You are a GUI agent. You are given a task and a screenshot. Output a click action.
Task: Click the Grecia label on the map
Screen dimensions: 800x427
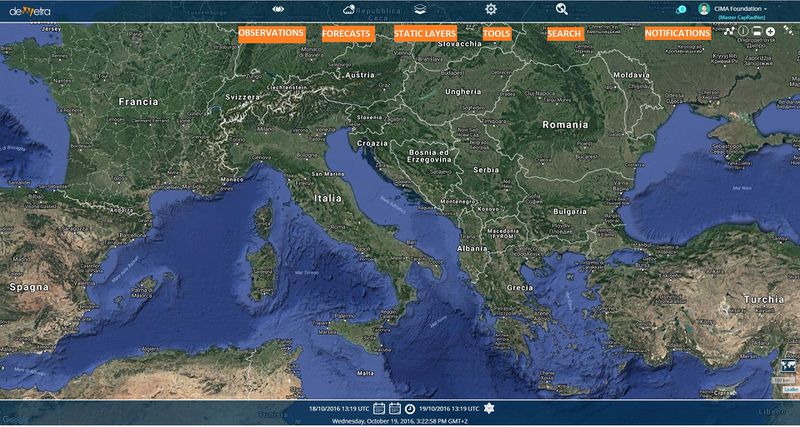click(x=520, y=288)
